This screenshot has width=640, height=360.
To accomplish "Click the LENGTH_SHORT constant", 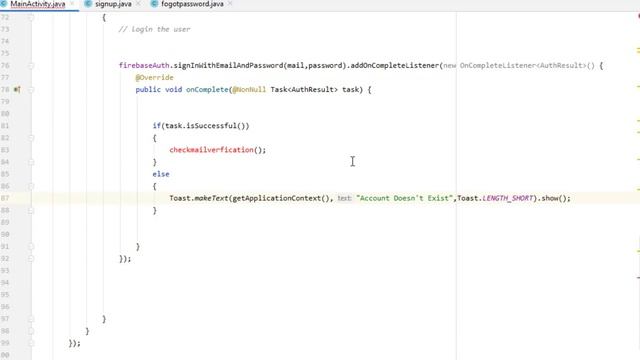I will tap(507, 198).
